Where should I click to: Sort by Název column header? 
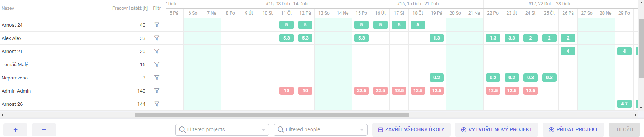(x=8, y=8)
